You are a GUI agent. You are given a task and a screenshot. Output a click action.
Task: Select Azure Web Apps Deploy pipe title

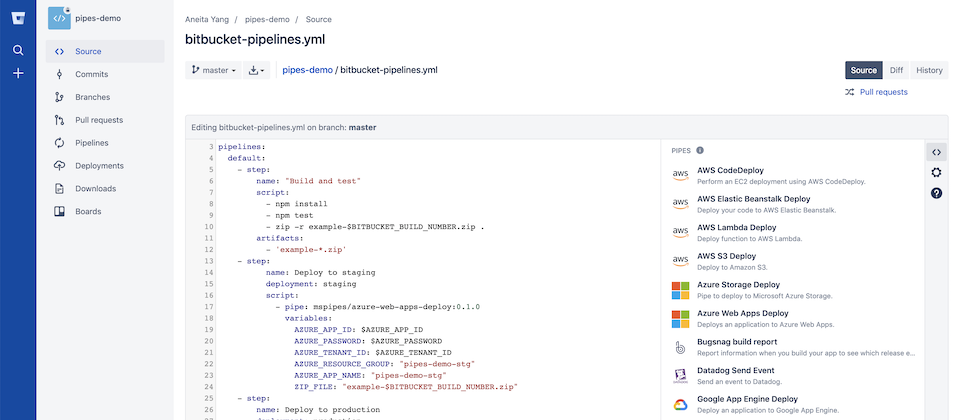click(x=743, y=313)
